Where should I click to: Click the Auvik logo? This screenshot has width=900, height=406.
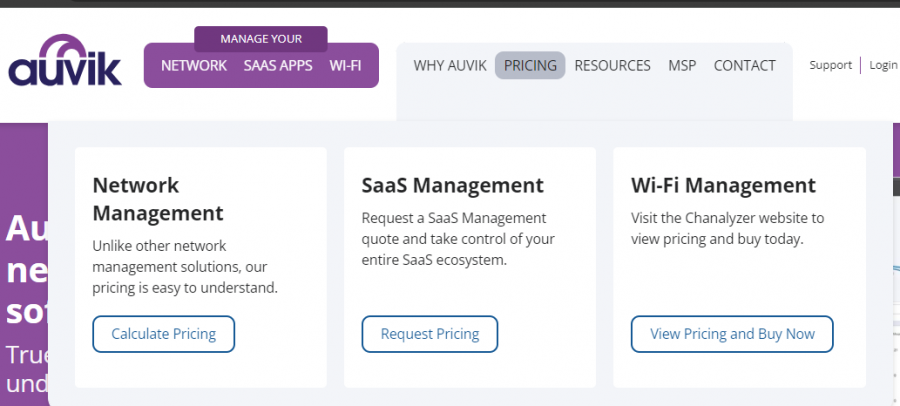(65, 60)
